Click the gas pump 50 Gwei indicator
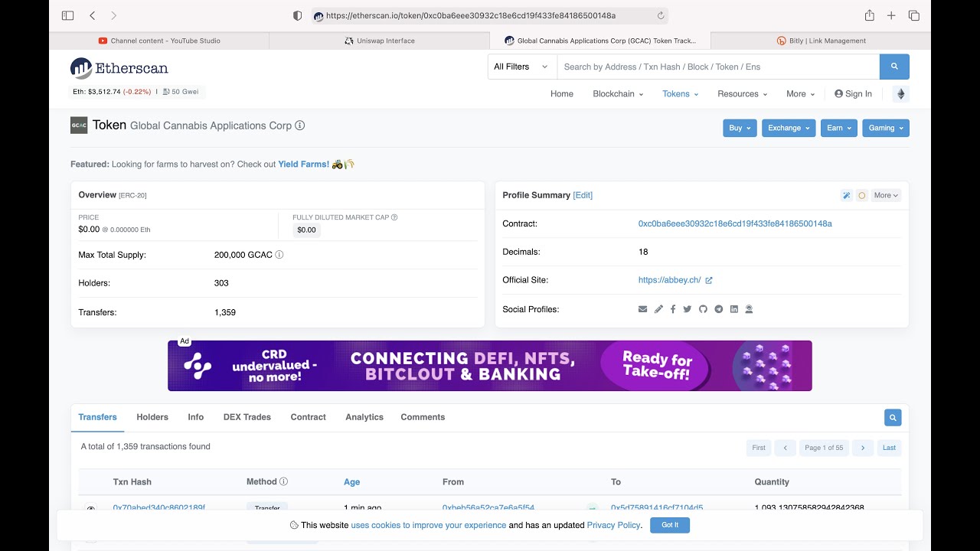980x551 pixels. (181, 92)
